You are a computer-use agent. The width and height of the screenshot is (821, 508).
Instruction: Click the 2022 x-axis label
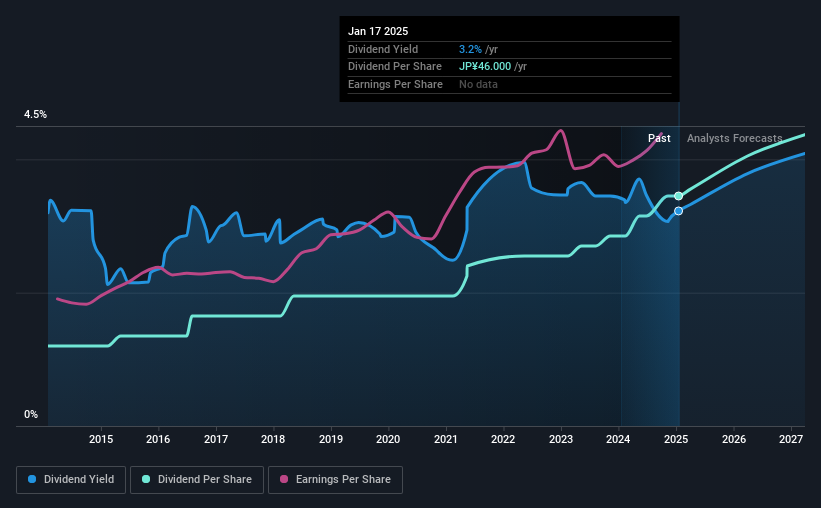coord(503,439)
